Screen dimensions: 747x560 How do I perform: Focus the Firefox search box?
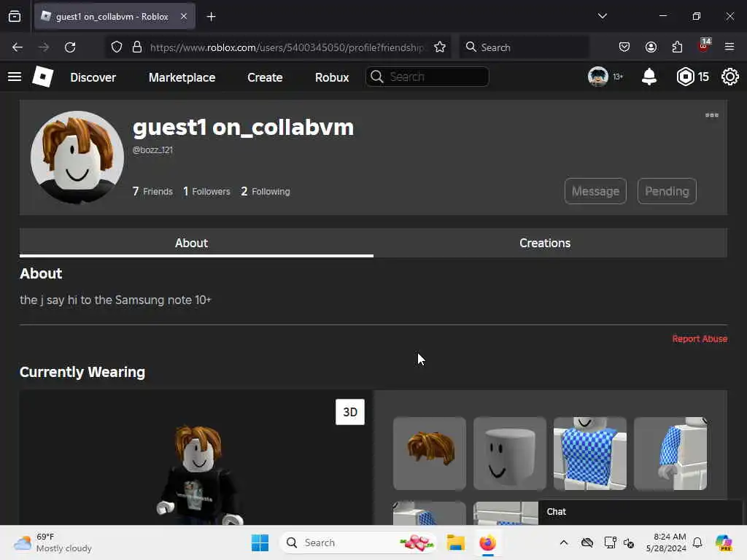click(524, 47)
